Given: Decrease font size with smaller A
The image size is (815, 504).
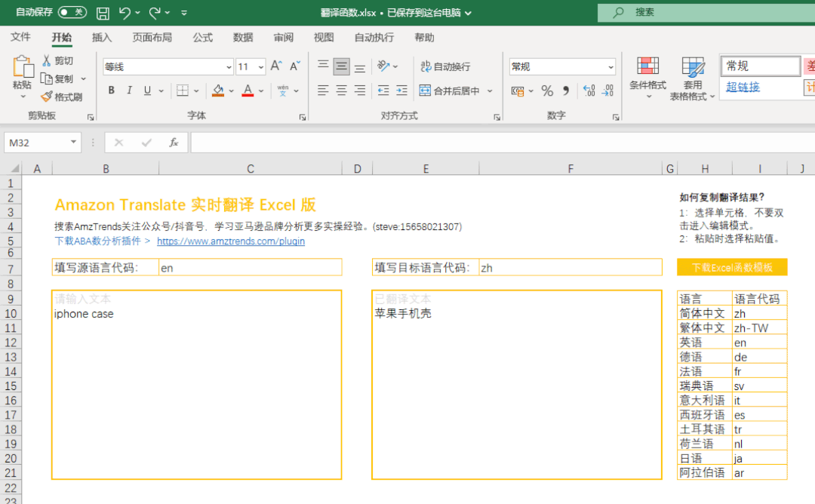Looking at the screenshot, I should (x=295, y=66).
